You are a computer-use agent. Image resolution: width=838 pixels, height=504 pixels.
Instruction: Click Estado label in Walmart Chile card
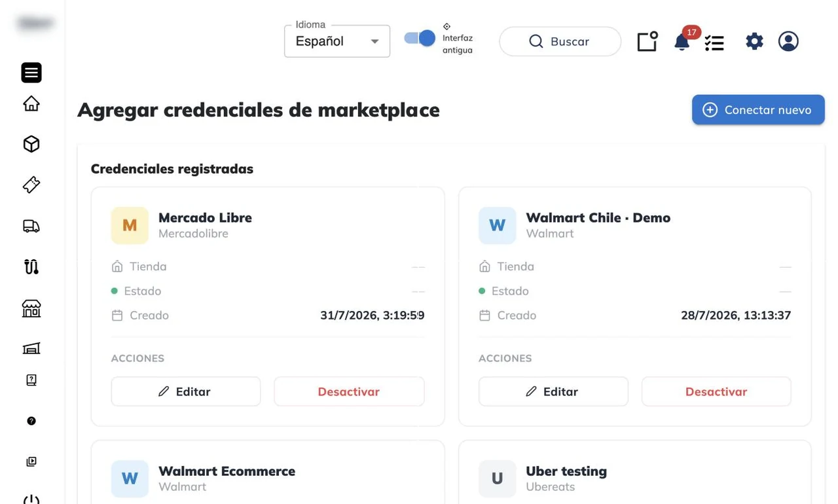pyautogui.click(x=510, y=291)
